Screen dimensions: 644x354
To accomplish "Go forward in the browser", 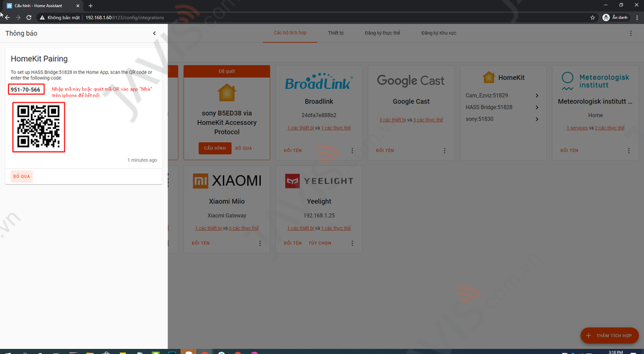I will tap(18, 17).
